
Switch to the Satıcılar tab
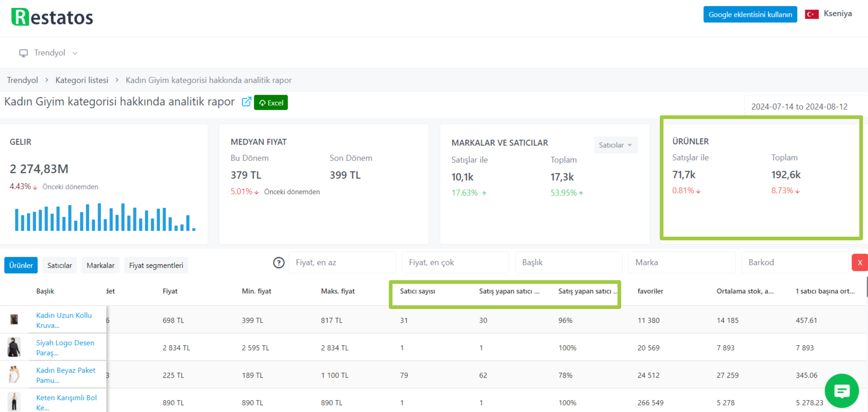59,266
